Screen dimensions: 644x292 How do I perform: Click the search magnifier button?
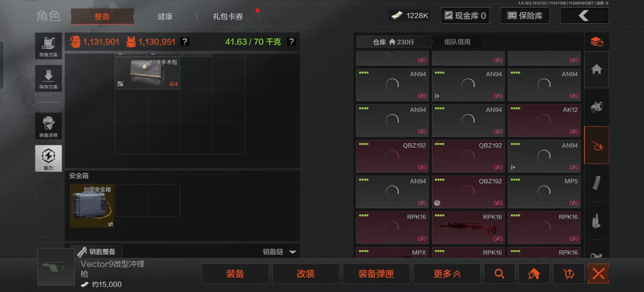tap(499, 274)
